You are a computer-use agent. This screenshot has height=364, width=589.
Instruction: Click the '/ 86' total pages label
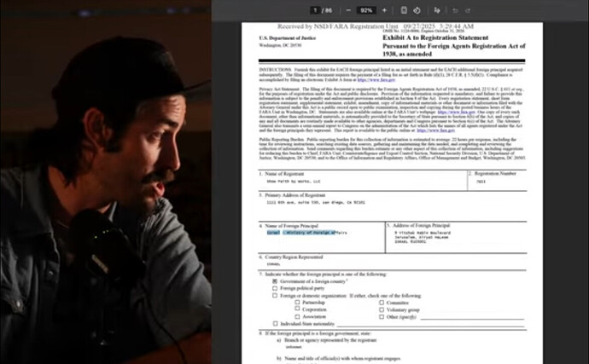click(x=327, y=10)
